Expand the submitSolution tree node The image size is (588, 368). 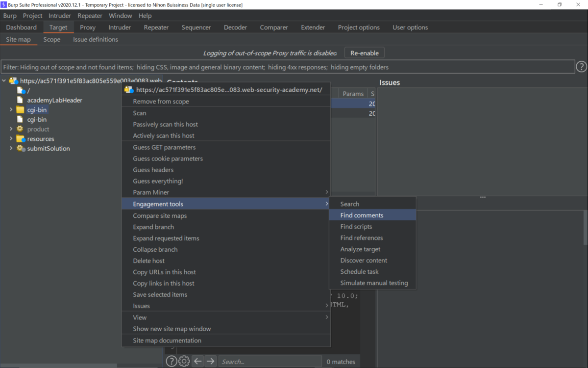pyautogui.click(x=11, y=148)
